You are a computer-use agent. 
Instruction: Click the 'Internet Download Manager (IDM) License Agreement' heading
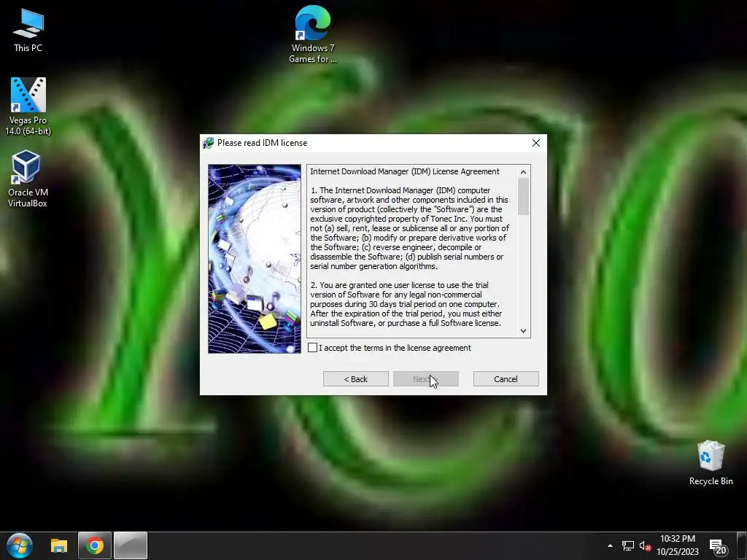pos(405,171)
